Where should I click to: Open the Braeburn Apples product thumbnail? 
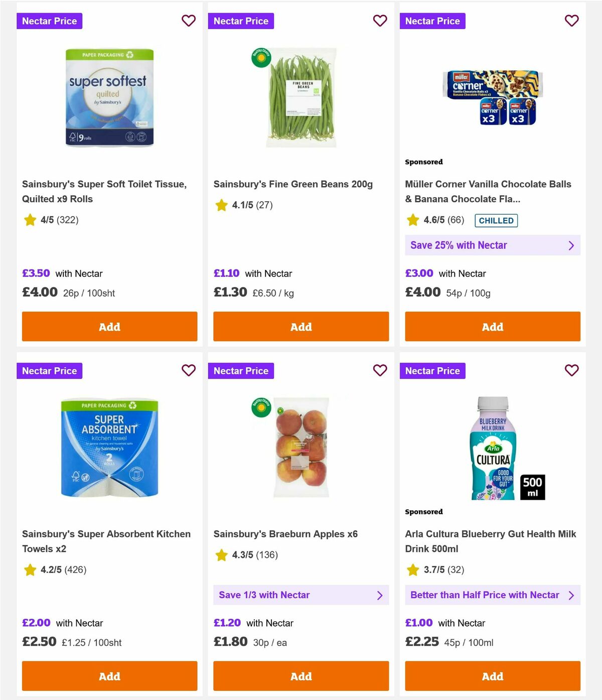point(301,447)
